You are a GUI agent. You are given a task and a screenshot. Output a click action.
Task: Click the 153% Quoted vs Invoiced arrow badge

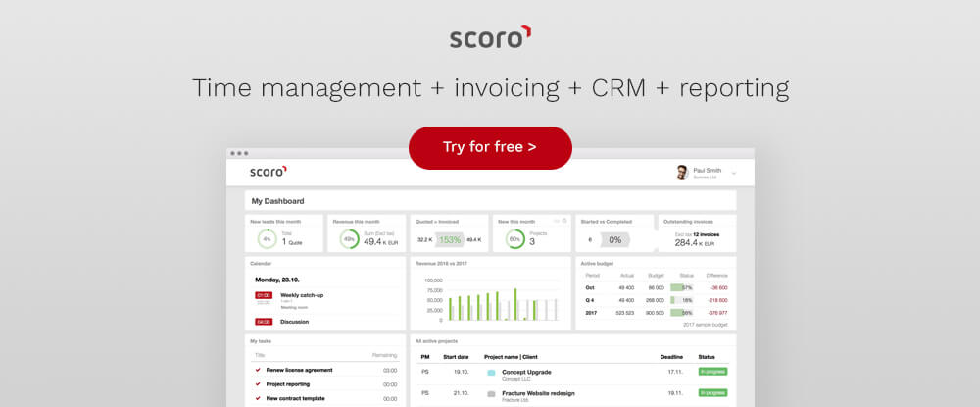point(450,239)
